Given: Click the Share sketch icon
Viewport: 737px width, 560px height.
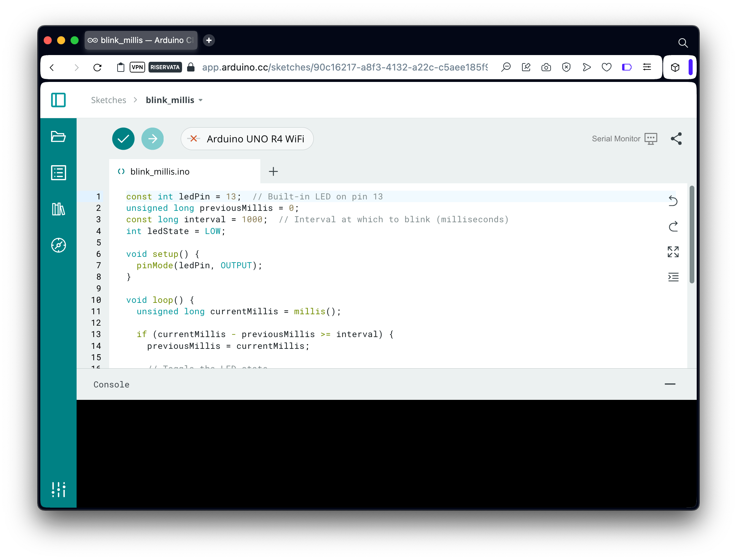Looking at the screenshot, I should click(676, 139).
